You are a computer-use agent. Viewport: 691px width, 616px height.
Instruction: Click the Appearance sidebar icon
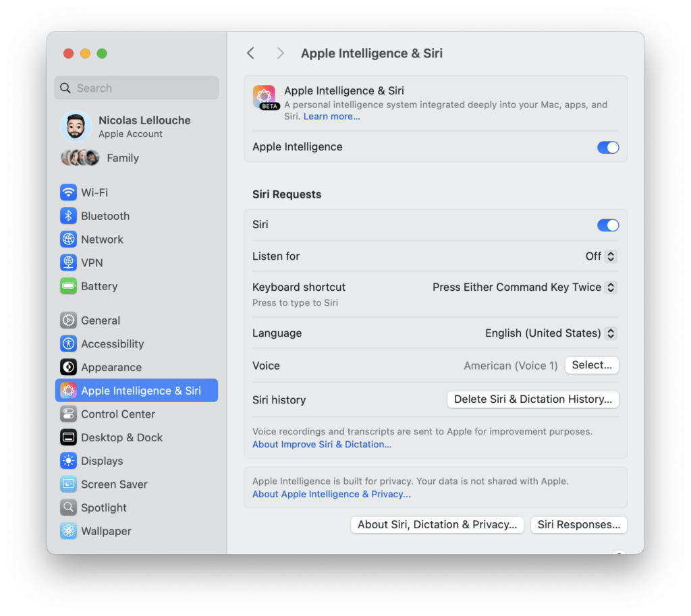point(68,367)
